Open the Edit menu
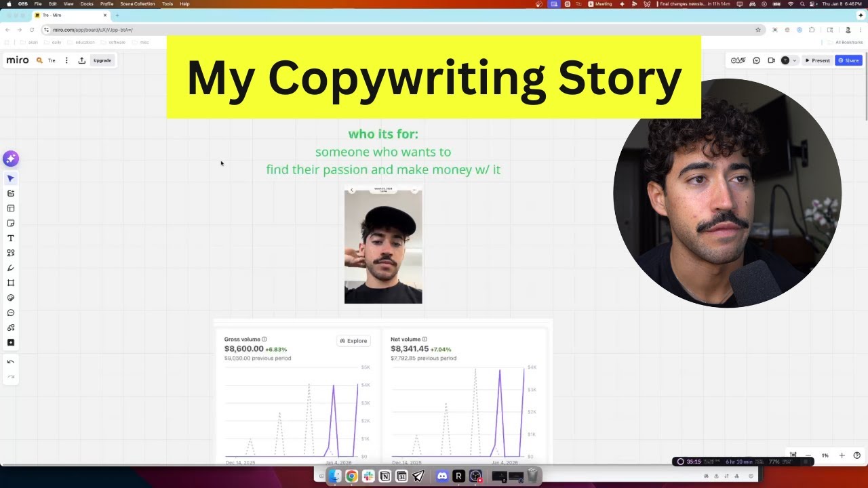 pos(52,3)
